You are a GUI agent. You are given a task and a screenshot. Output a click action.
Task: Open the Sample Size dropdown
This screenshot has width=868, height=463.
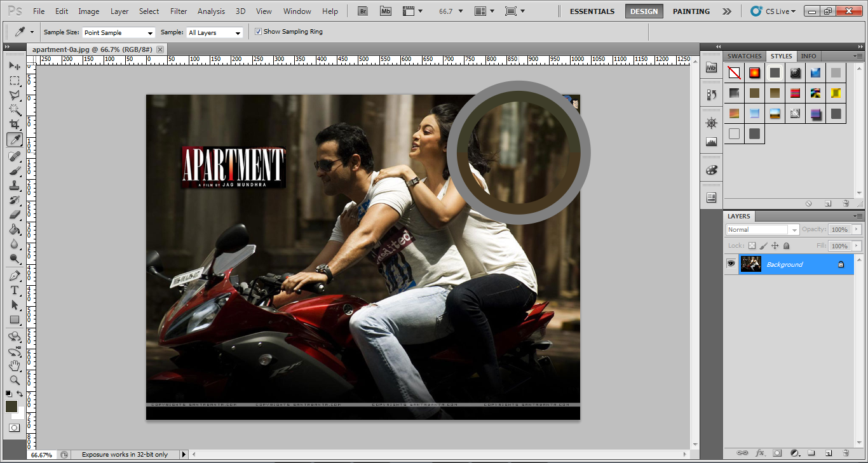point(119,32)
